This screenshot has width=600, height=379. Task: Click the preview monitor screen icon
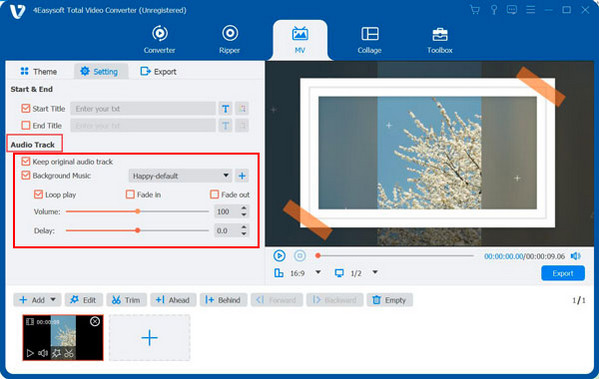[x=339, y=273]
